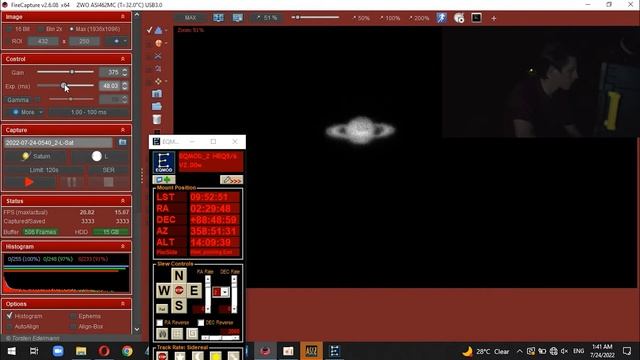This screenshot has height=360, width=640.
Task: Slew south with S button in EQMOD
Action: pyautogui.click(x=179, y=306)
